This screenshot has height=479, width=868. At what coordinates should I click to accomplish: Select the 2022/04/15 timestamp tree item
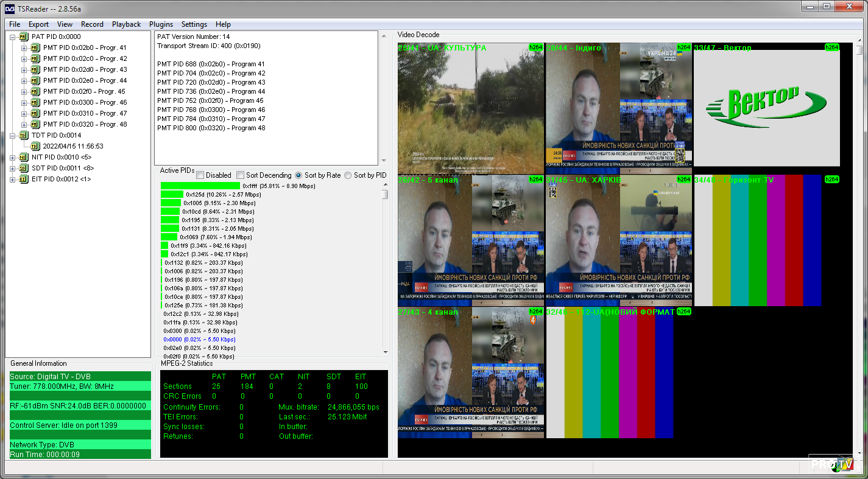coord(72,146)
